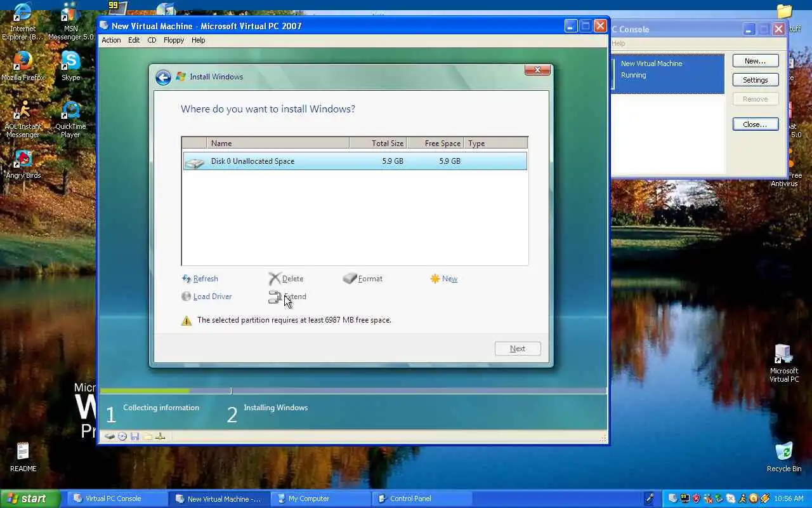Open Skype desktop shortcut

click(70, 66)
